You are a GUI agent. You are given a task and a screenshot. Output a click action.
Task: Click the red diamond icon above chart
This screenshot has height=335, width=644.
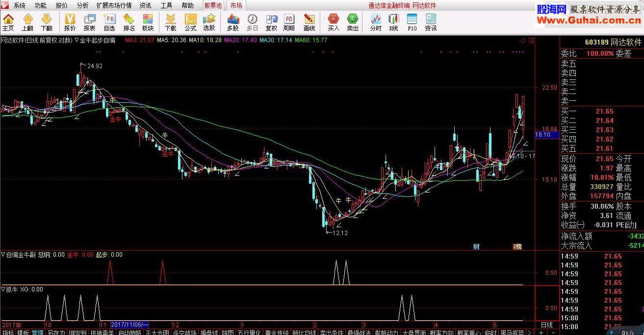tap(523, 40)
